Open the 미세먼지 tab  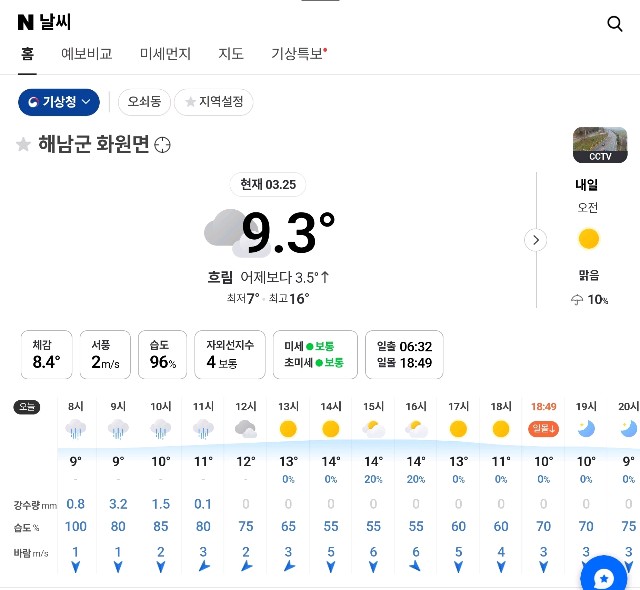point(165,54)
